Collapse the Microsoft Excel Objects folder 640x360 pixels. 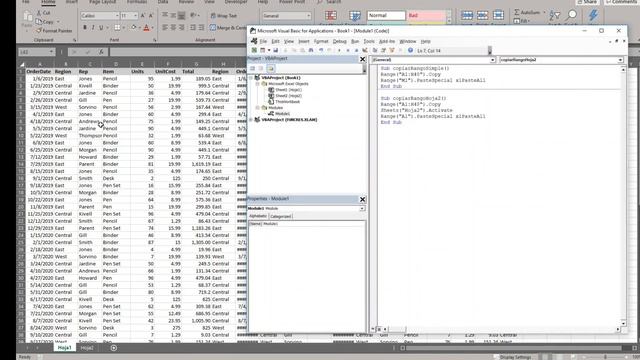pos(258,84)
